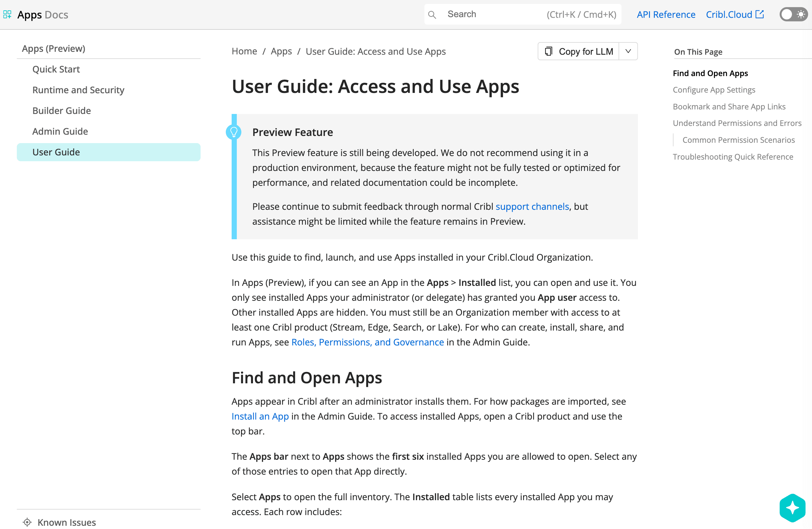Click the Find and Open Apps heading
Image resolution: width=812 pixels, height=529 pixels.
click(x=307, y=377)
